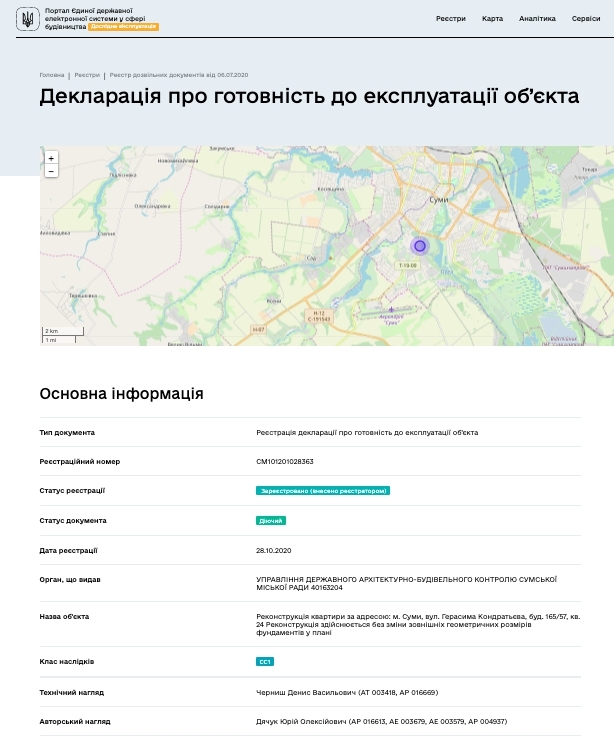The height and width of the screenshot is (743, 614).
Task: Open the Реєстри menu
Action: pyautogui.click(x=451, y=18)
